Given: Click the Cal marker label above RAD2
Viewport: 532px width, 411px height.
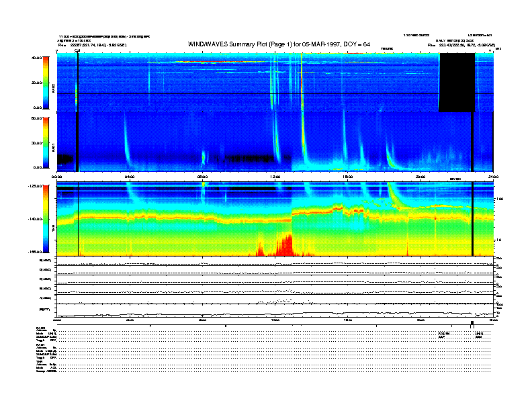Looking at the screenshot, I should point(77,51).
